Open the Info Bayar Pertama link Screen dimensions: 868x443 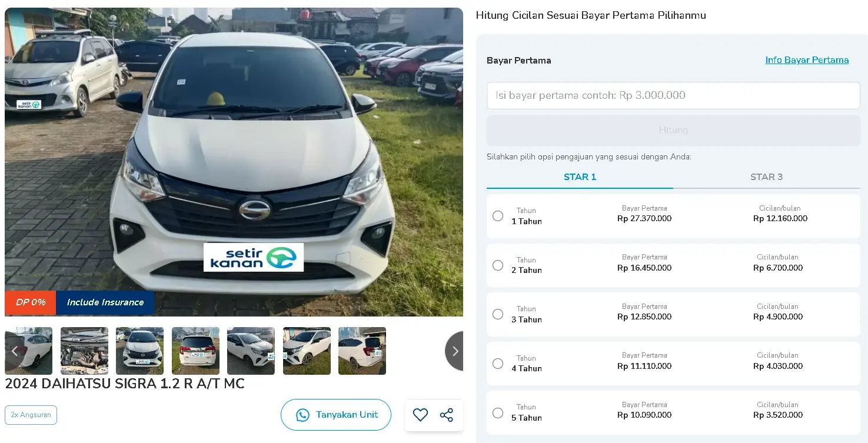pos(807,60)
